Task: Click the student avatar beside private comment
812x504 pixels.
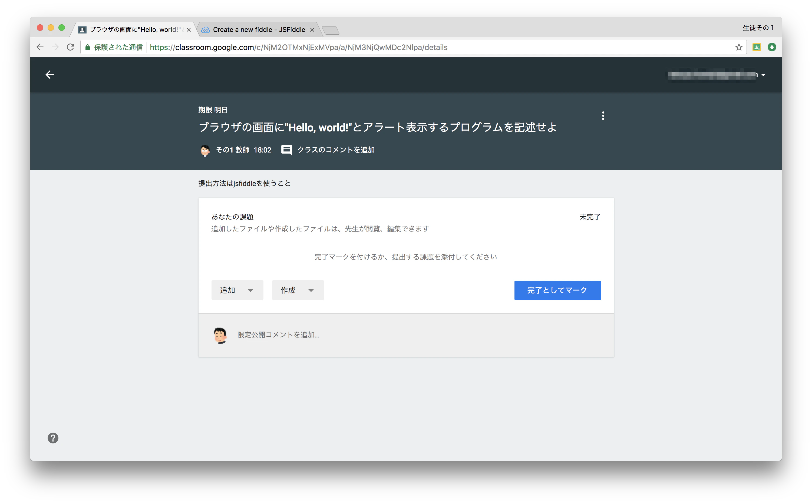Action: point(220,335)
